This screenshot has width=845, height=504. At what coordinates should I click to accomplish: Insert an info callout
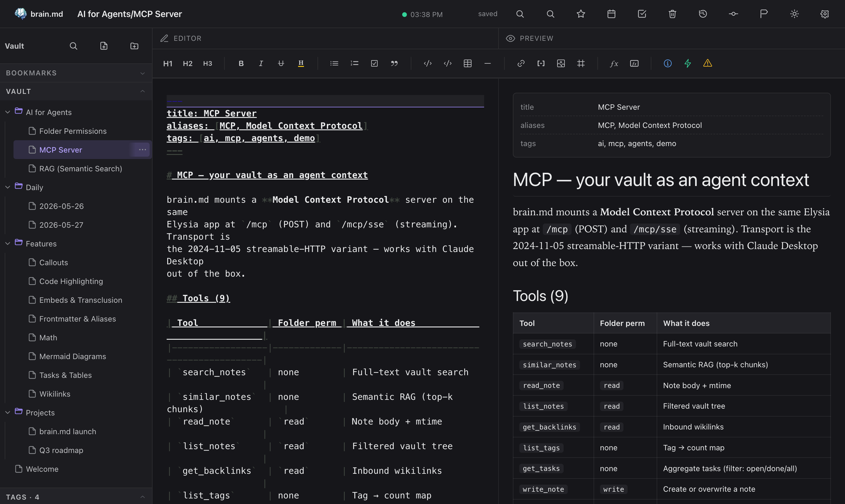pos(668,63)
